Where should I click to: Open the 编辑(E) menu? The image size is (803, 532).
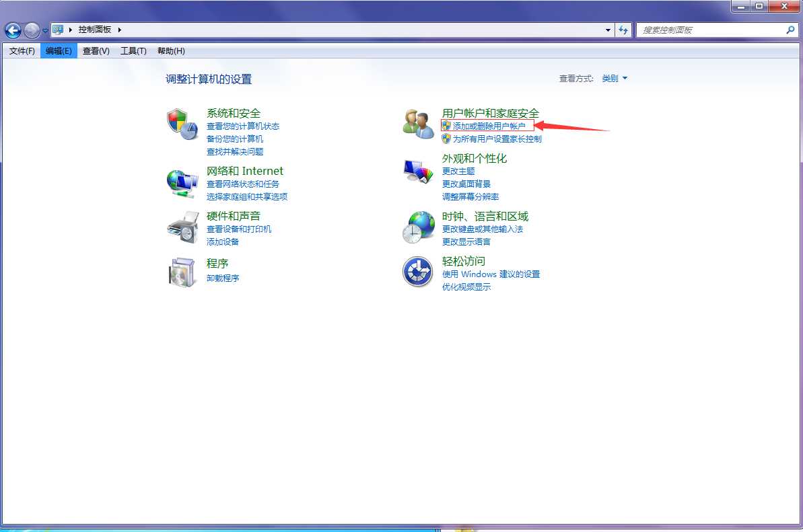(59, 50)
